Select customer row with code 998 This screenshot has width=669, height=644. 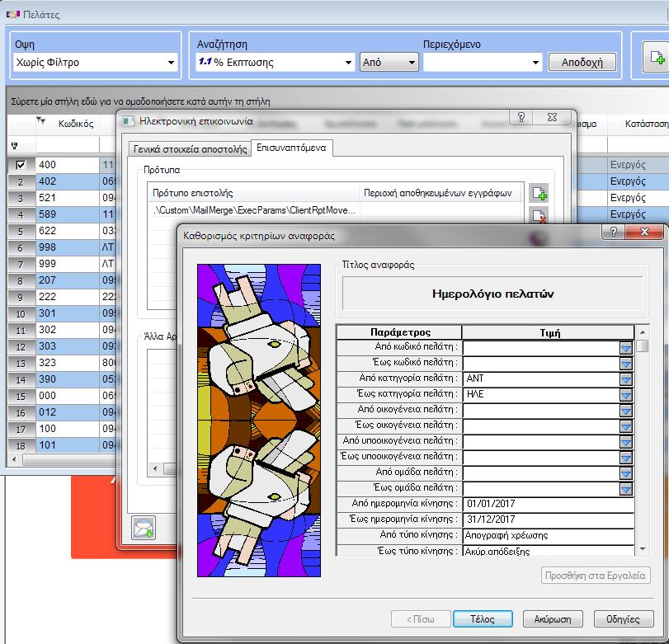[x=68, y=247]
